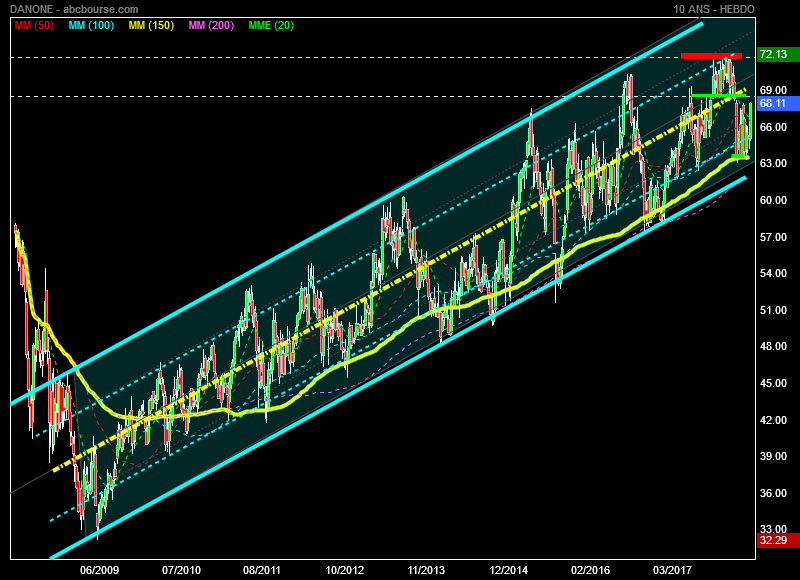Viewport: 800px width, 580px height.
Task: Click the 66.00 price axis label
Action: (773, 127)
